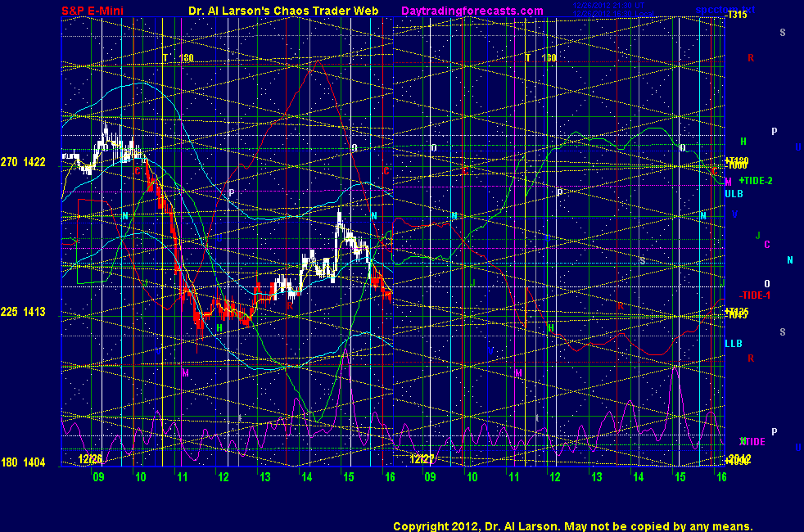Click the cyan "LLB" band label
This screenshot has width=804, height=532.
(x=734, y=344)
